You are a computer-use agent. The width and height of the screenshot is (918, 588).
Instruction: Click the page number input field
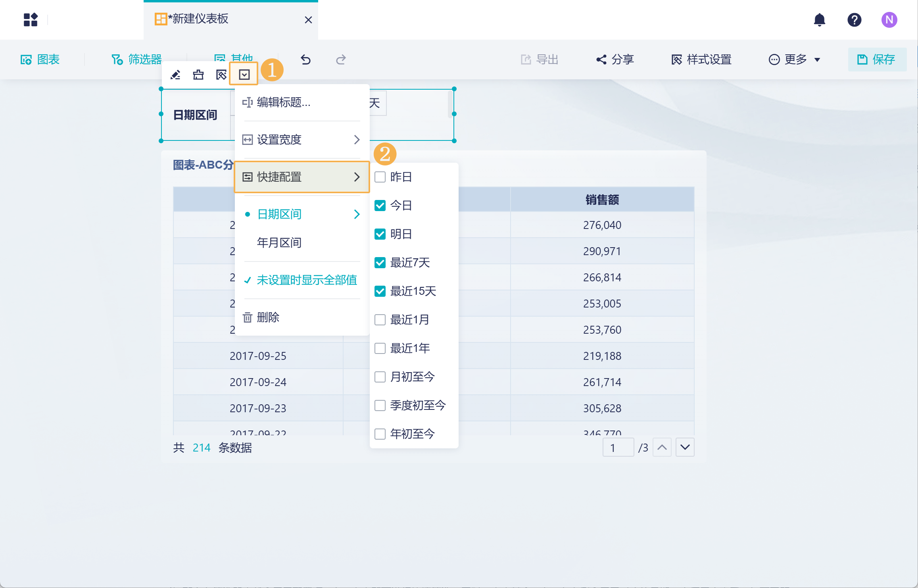(x=617, y=448)
